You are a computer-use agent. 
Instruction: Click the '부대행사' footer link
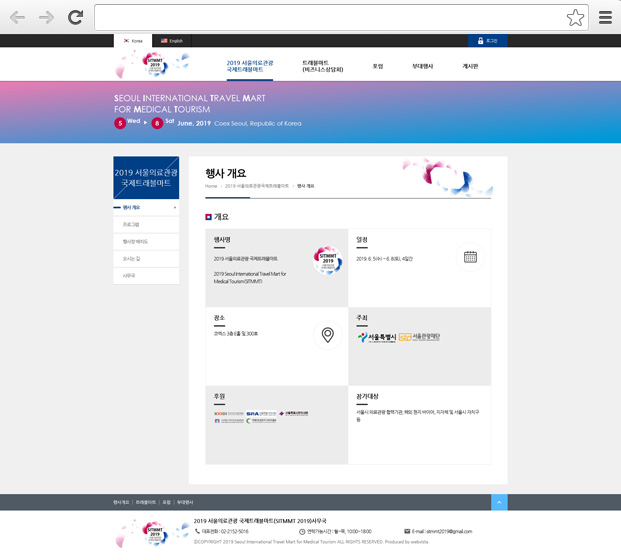click(185, 502)
